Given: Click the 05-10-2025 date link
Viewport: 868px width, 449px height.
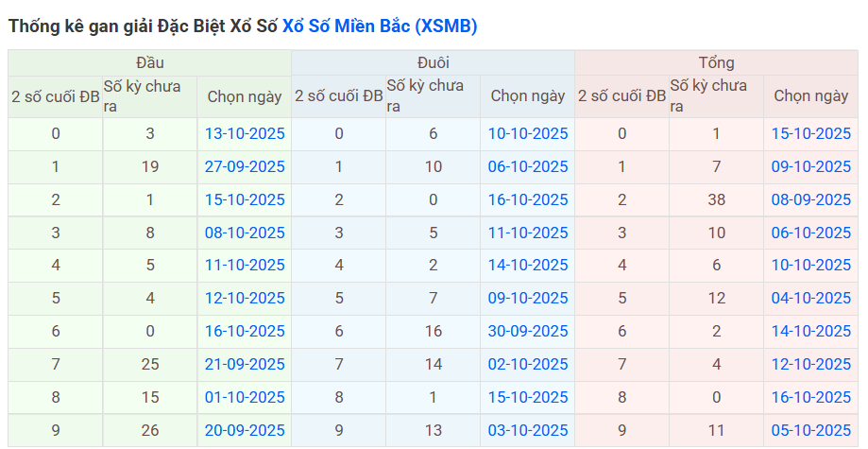Looking at the screenshot, I should (x=811, y=430).
